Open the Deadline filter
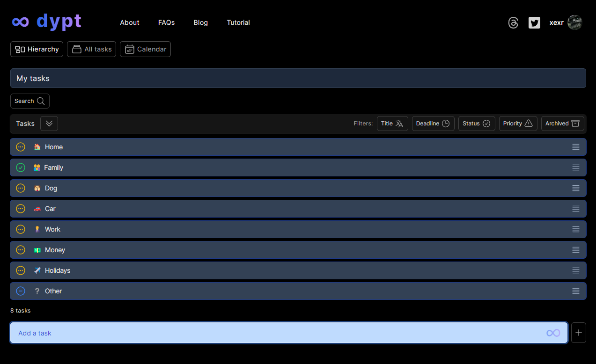Viewport: 596px width, 364px height. tap(433, 124)
